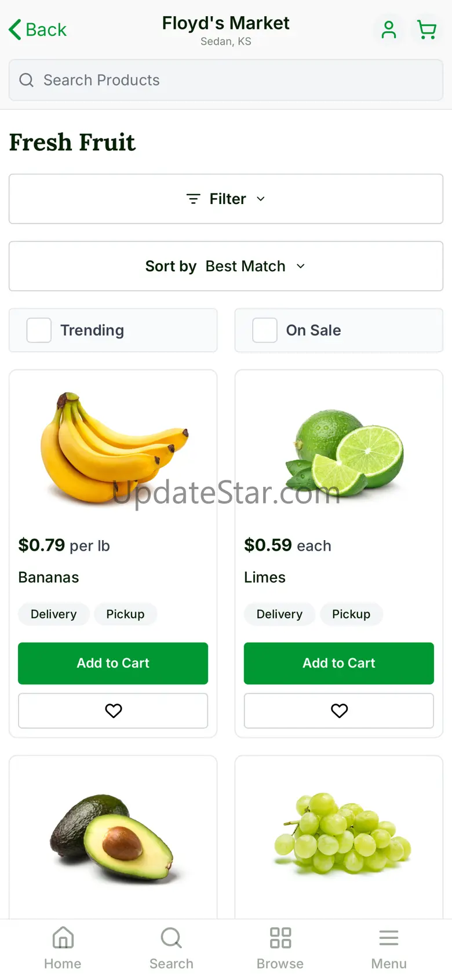Expand the Filter dropdown
The image size is (452, 980).
[x=226, y=199]
